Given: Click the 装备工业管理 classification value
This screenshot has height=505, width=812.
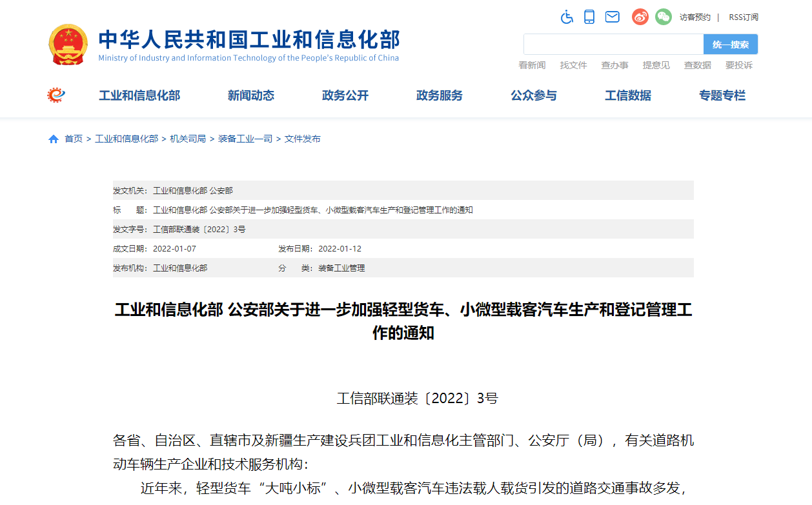Looking at the screenshot, I should (341, 268).
